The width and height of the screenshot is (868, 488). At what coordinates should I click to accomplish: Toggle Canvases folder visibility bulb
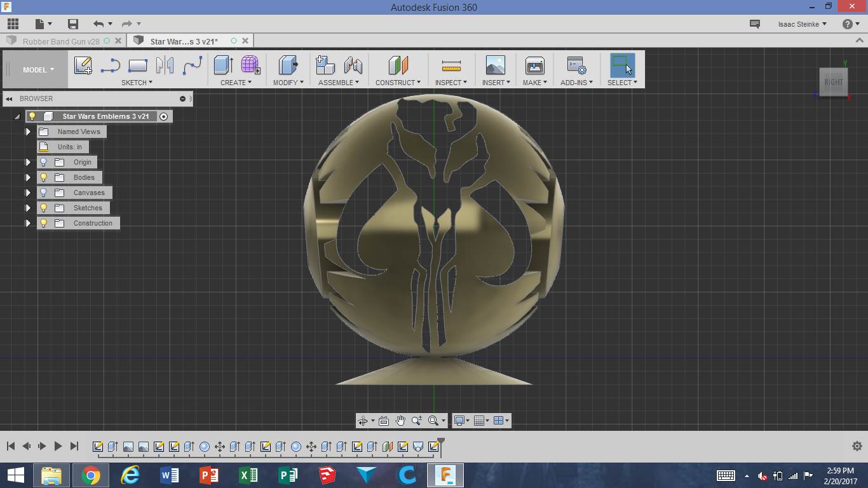43,193
